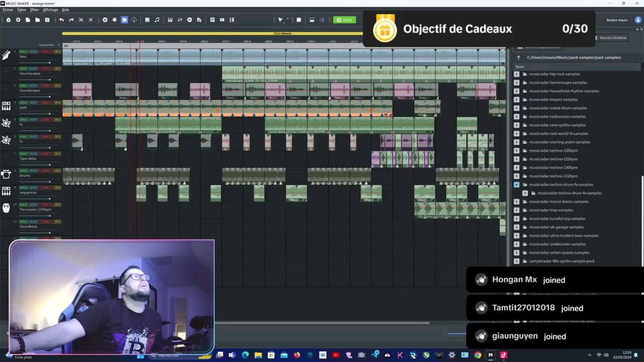
Task: Open Google Chrome from the taskbar
Action: pos(477,355)
